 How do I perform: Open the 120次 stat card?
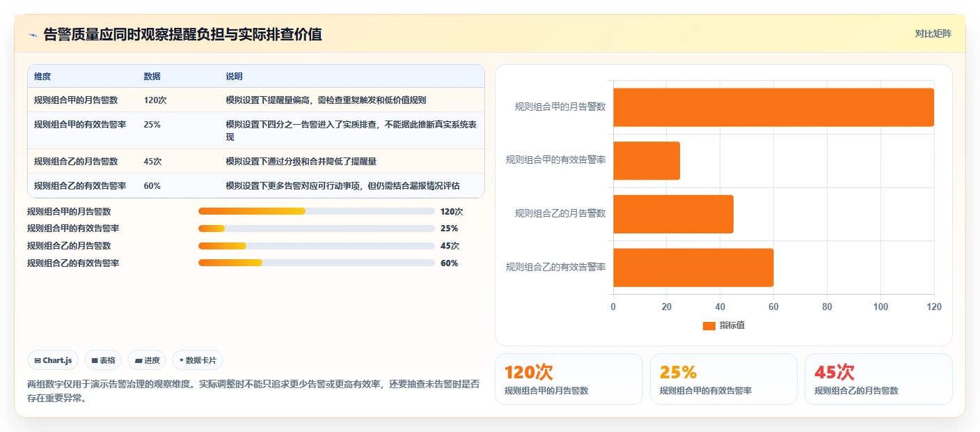569,379
